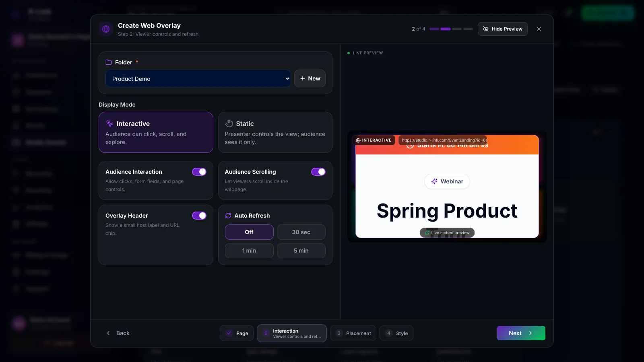Screen dimensions: 644x362
Task: Click the Back button
Action: (x=118, y=333)
